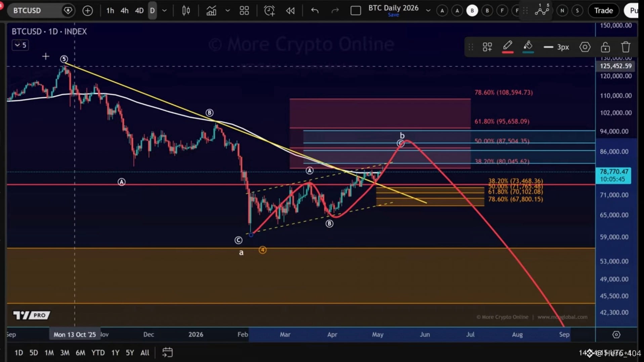Toggle the N circle button
The width and height of the screenshot is (644, 362).
tap(562, 11)
